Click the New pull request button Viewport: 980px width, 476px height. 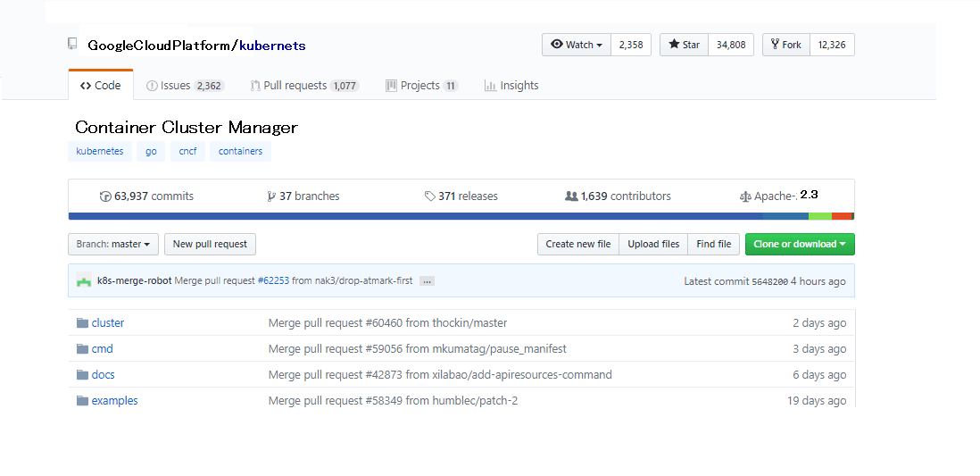point(210,244)
